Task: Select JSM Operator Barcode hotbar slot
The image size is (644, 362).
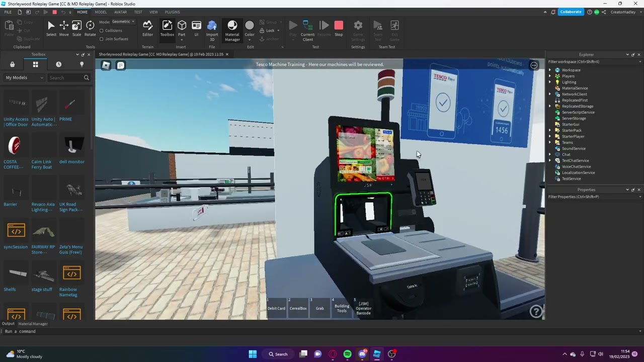Action: [x=363, y=308]
